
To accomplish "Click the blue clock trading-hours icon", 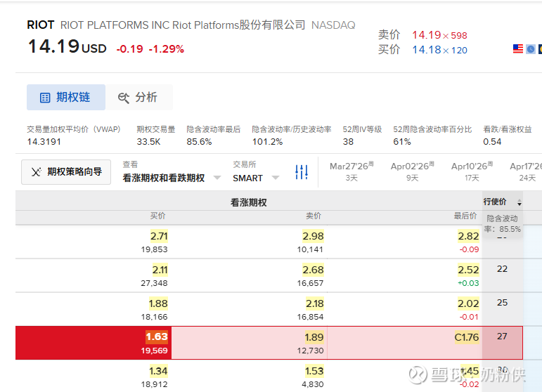I will click(x=531, y=49).
